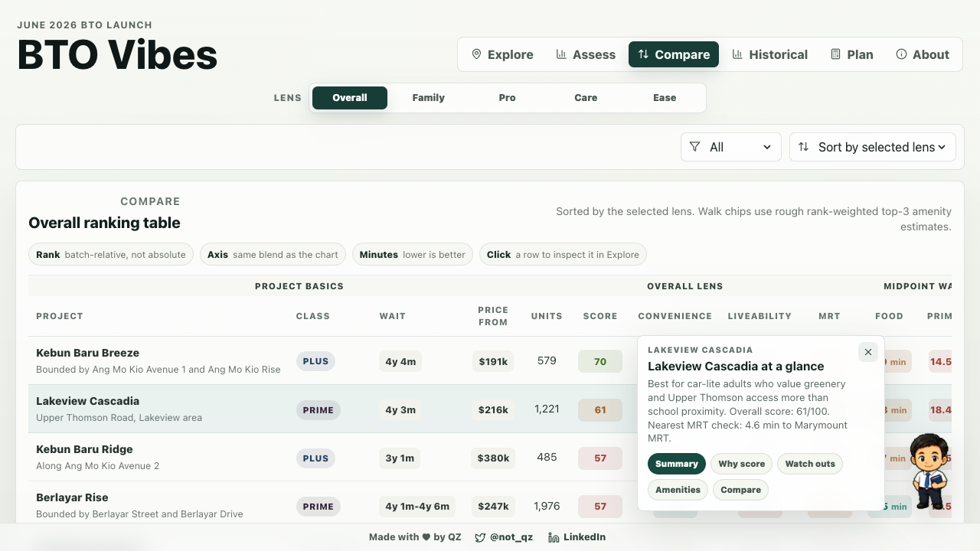Viewport: 980px width, 551px height.
Task: Expand the Sort by selected lens dropdown
Action: 873,147
